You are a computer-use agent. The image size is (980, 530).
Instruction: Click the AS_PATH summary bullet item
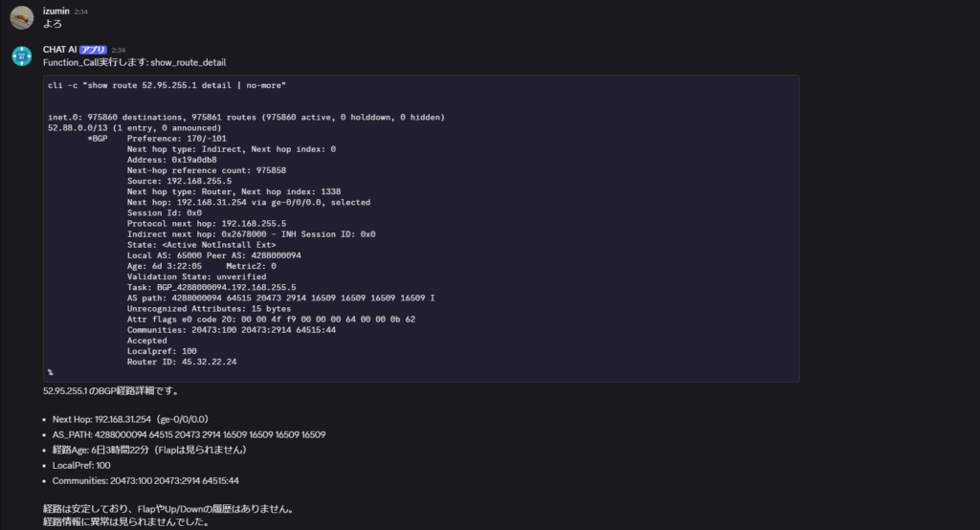[189, 435]
